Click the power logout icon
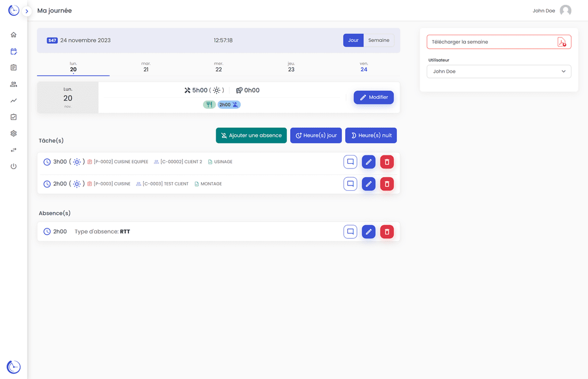 tap(14, 166)
